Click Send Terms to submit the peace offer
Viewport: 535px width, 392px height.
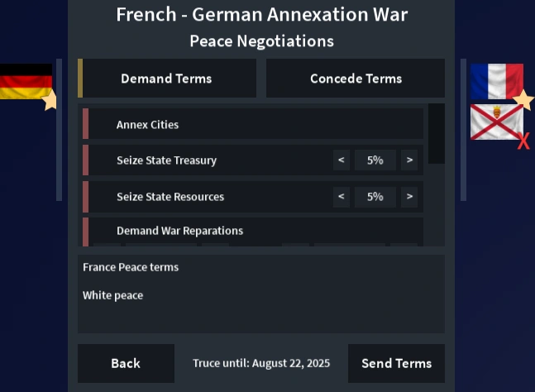(x=396, y=364)
